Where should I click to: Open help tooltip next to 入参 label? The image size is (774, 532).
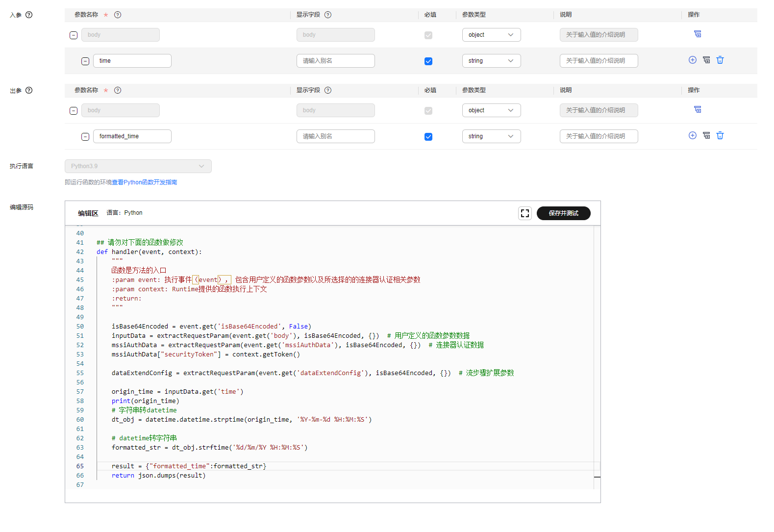(x=29, y=15)
